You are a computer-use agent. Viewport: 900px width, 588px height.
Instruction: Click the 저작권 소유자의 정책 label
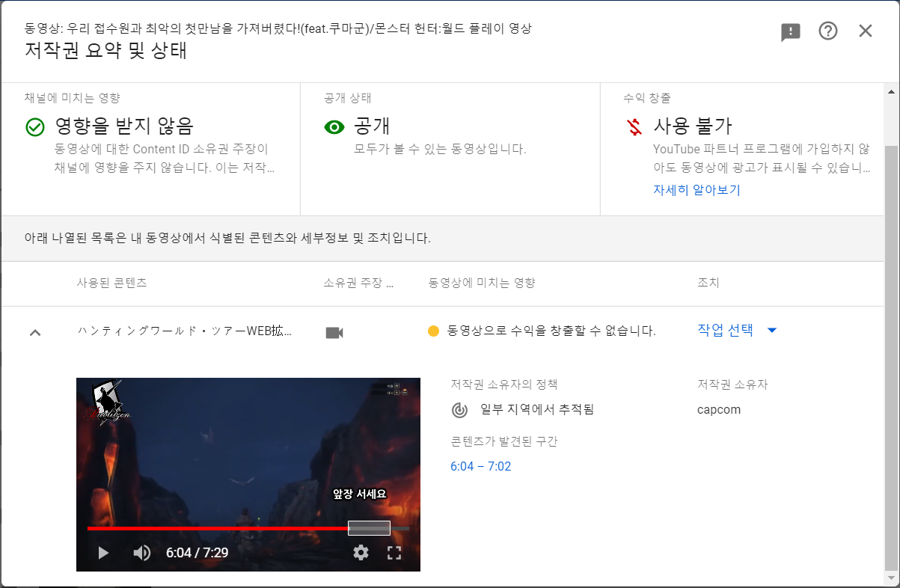coord(504,385)
